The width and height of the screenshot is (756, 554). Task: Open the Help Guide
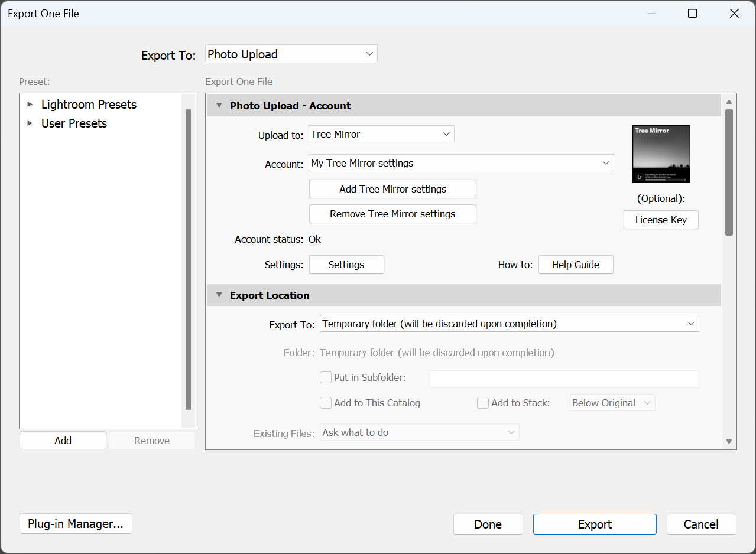(575, 265)
